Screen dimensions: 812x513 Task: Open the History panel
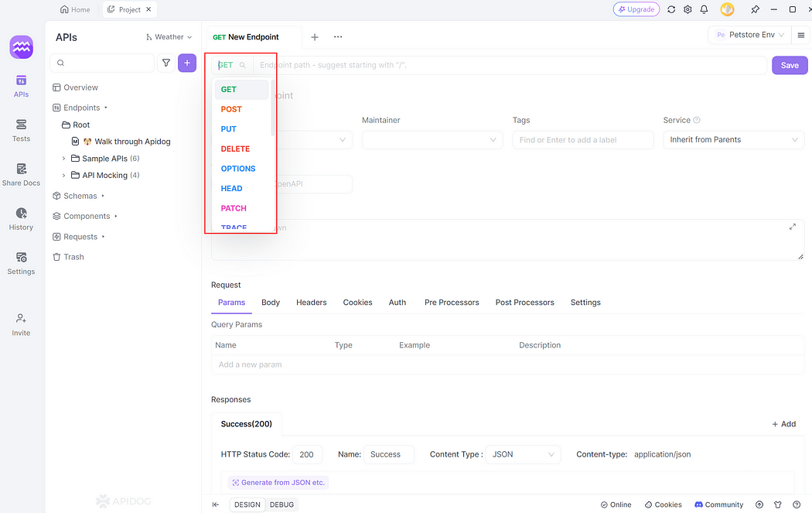point(21,218)
